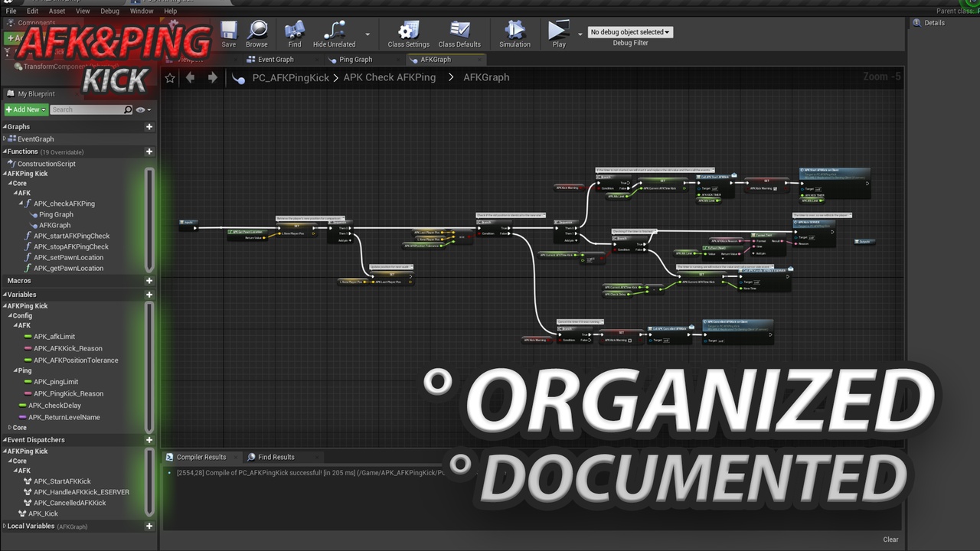Click the Functions list scrollbar
The image size is (980, 551).
pyautogui.click(x=149, y=220)
